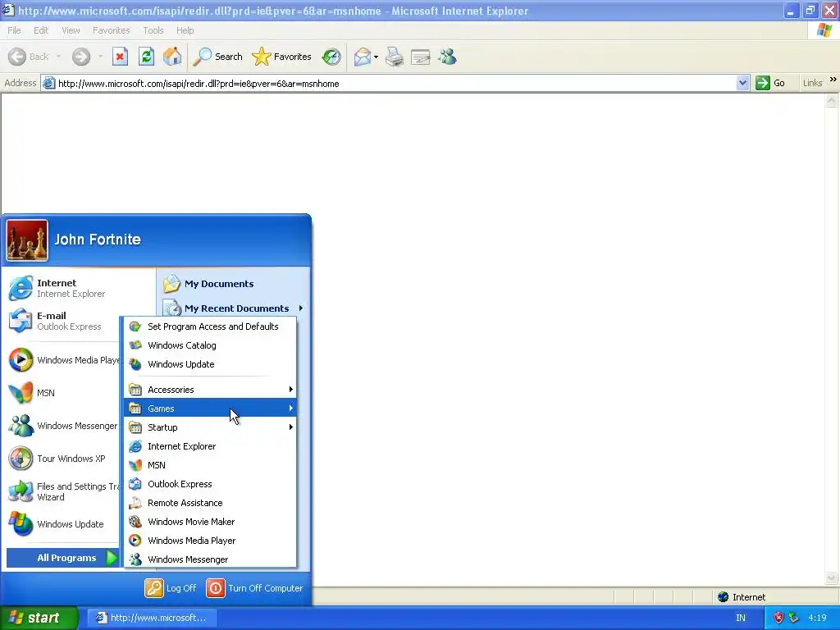Launch Tour Windows XP
This screenshot has height=630, width=840.
pos(63,459)
